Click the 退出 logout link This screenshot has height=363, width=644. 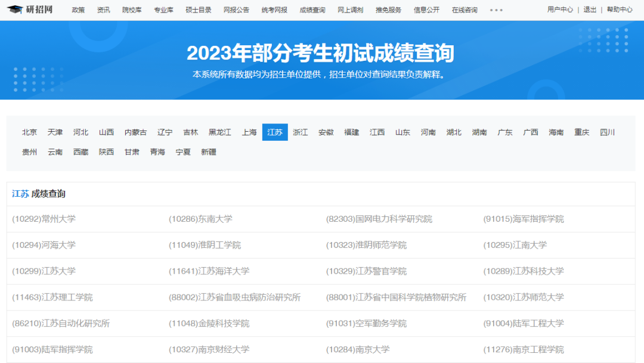point(590,10)
